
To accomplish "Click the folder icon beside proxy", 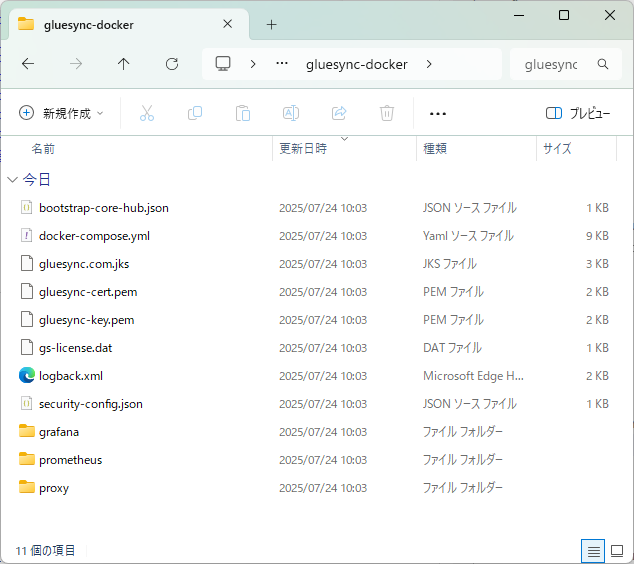I will pyautogui.click(x=27, y=487).
